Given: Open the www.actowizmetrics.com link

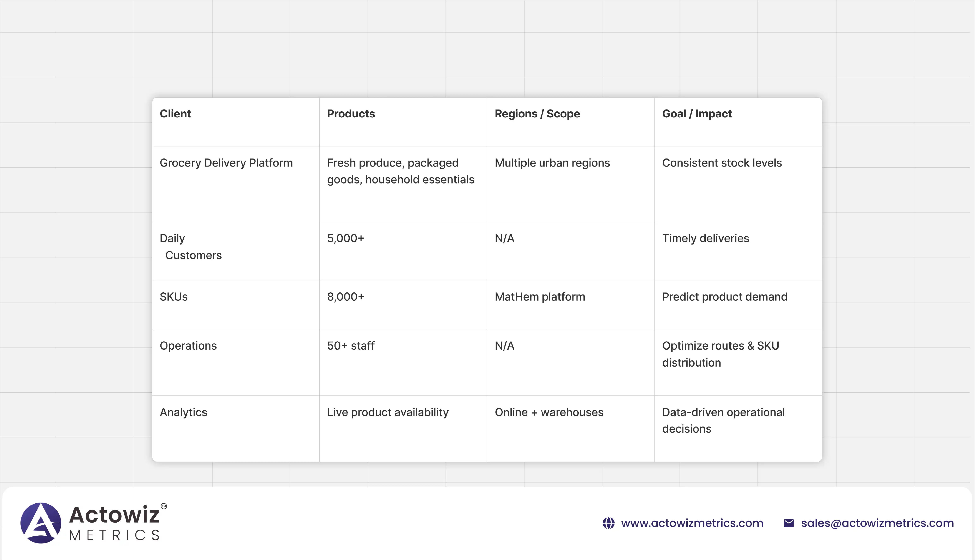Looking at the screenshot, I should [x=692, y=523].
